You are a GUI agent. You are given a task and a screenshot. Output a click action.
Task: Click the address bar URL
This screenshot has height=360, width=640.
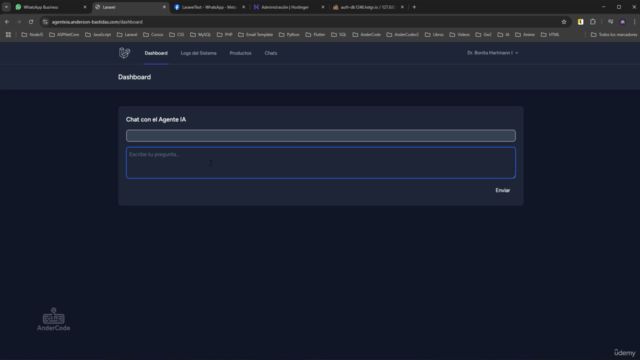97,22
